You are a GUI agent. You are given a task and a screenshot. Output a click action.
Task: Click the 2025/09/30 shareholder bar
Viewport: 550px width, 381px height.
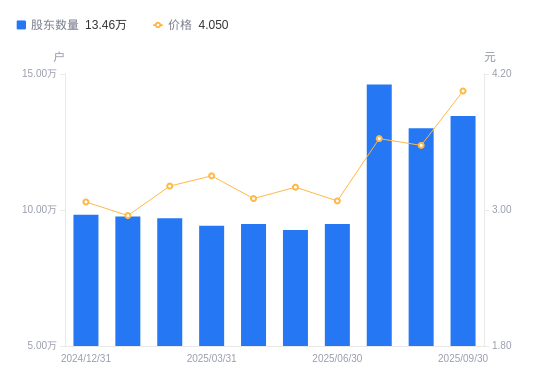tap(463, 231)
